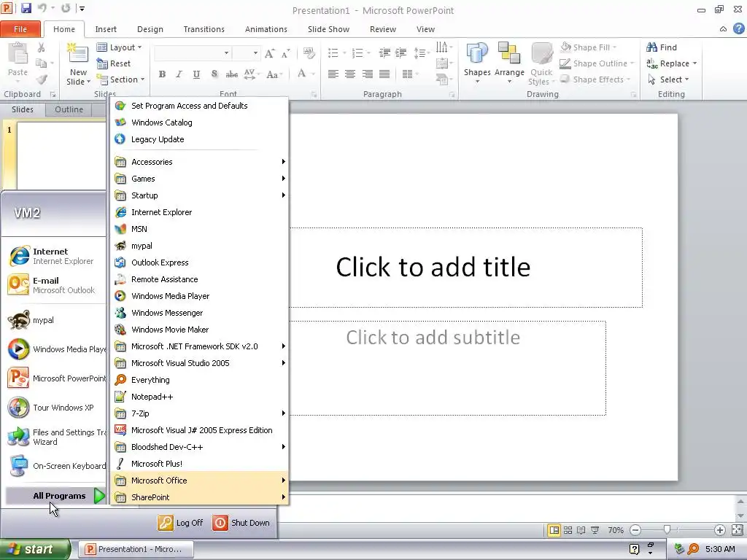Click the Everything tray icon near clock

pyautogui.click(x=693, y=549)
